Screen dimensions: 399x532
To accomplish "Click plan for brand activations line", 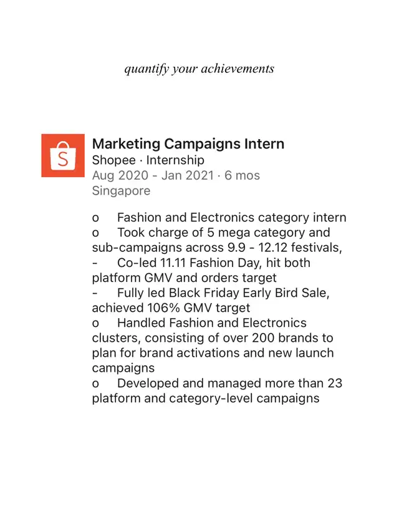I will pyautogui.click(x=213, y=353).
